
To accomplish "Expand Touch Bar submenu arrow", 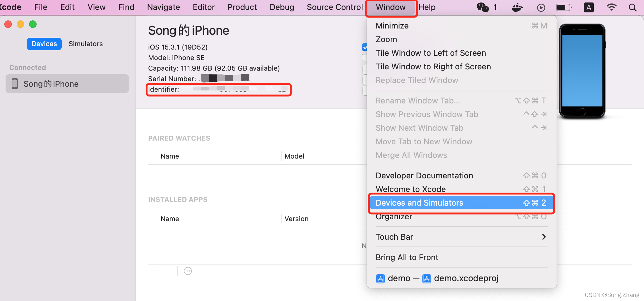I will [x=544, y=237].
